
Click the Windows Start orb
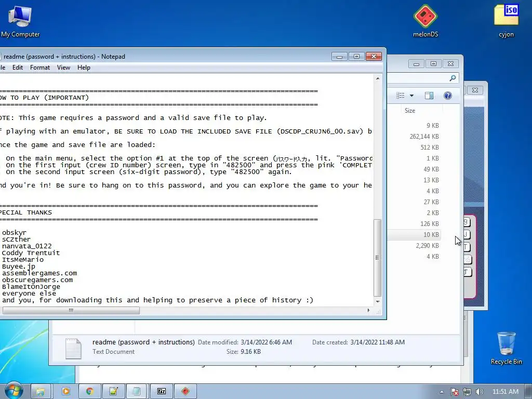click(13, 391)
